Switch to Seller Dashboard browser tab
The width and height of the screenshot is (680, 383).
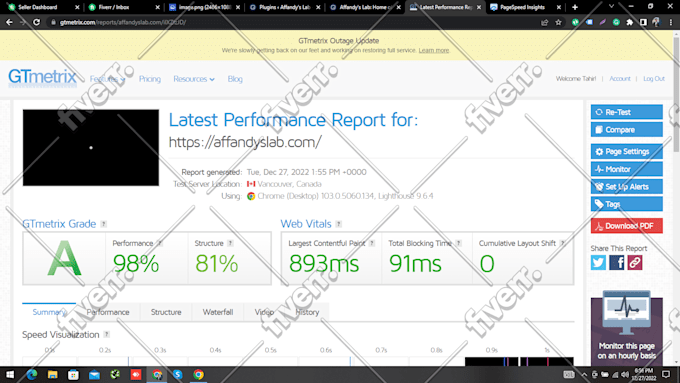click(x=42, y=7)
